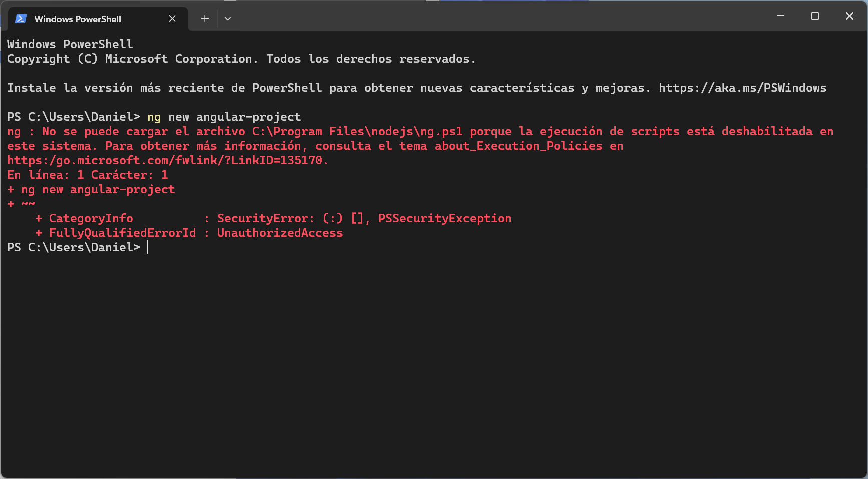Click the UnauthorizedAccess error identifier
868x479 pixels.
pyautogui.click(x=280, y=232)
